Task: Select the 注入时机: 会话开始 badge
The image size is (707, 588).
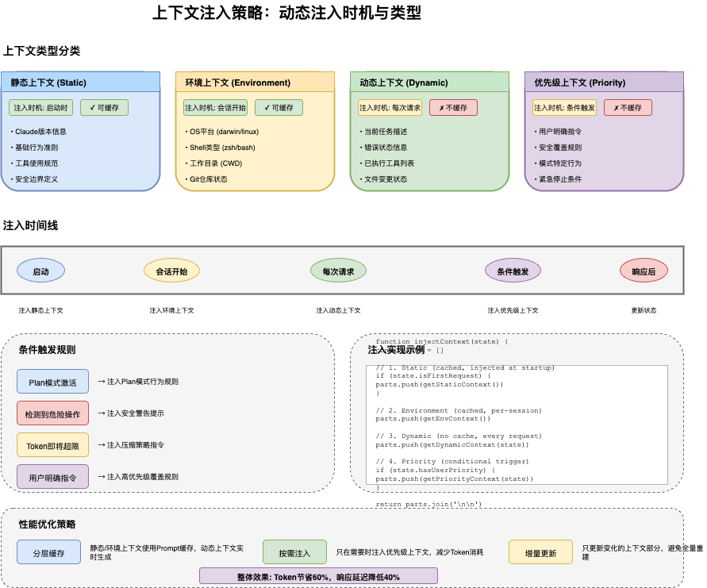Action: pos(216,108)
